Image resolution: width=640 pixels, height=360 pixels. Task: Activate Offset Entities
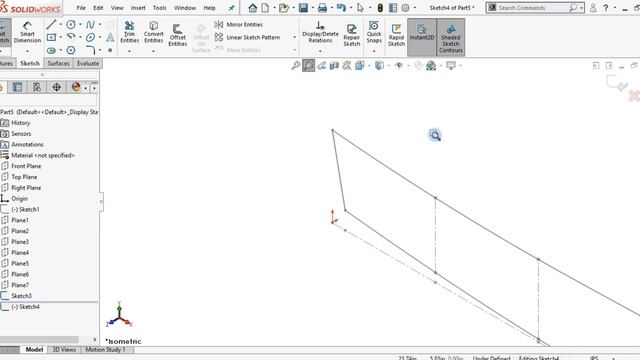coord(178,35)
